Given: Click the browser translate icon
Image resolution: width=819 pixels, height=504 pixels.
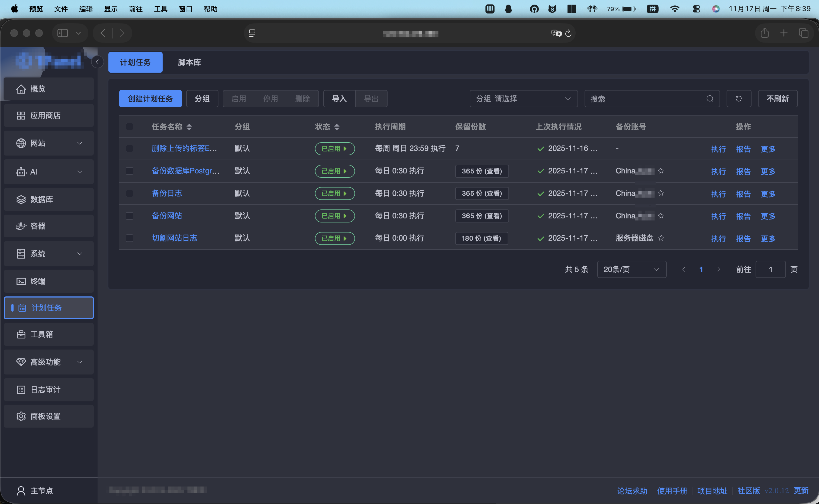Looking at the screenshot, I should point(556,33).
